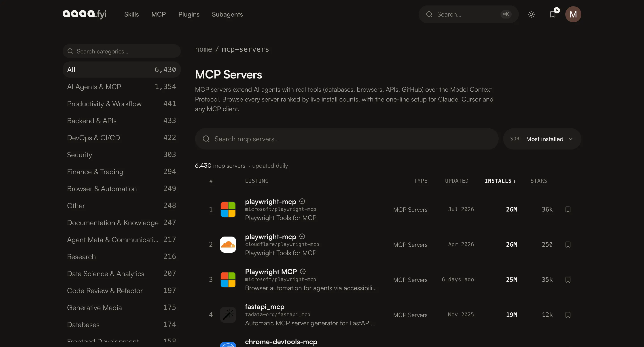Sort by the Stars column header

[x=539, y=181]
